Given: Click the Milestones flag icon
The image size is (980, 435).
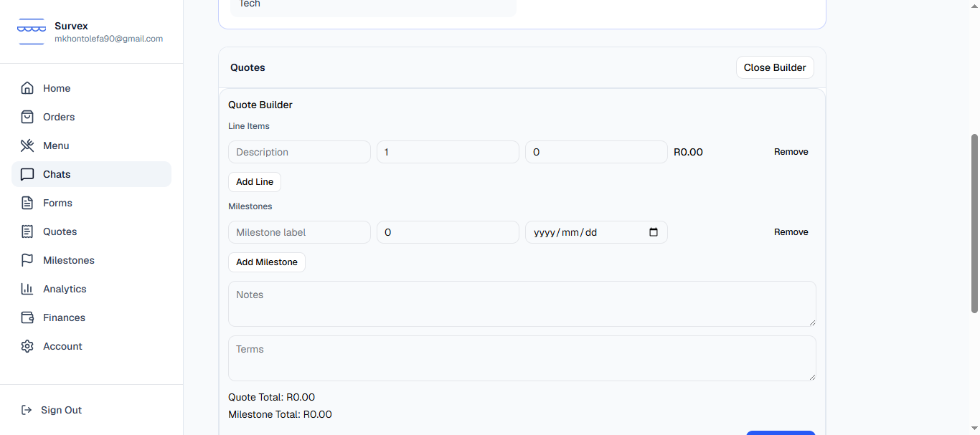Looking at the screenshot, I should coord(27,260).
